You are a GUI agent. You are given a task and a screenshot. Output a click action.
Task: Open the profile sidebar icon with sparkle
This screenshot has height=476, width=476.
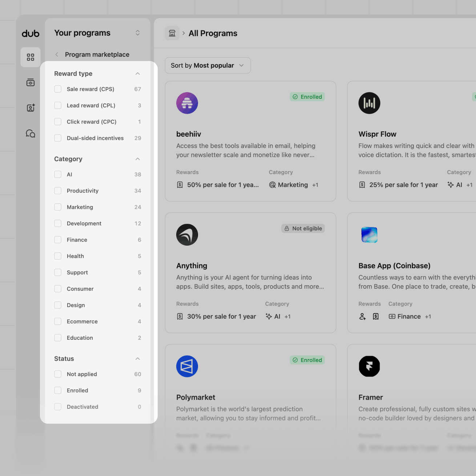tap(31, 108)
